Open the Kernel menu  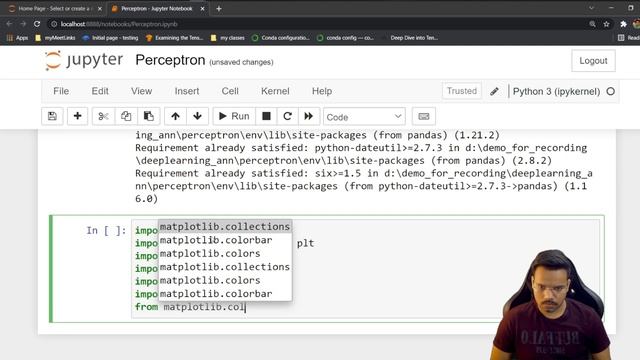pyautogui.click(x=275, y=91)
